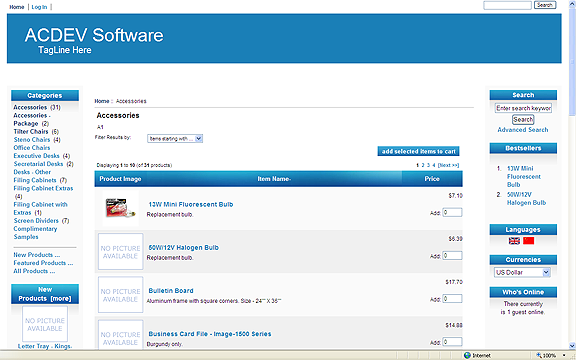
Task: Click the New Products box thumbnail image
Action: (x=45, y=324)
